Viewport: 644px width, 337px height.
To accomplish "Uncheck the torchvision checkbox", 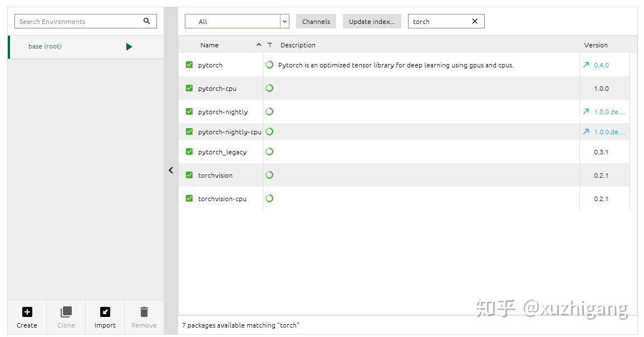I will (189, 175).
